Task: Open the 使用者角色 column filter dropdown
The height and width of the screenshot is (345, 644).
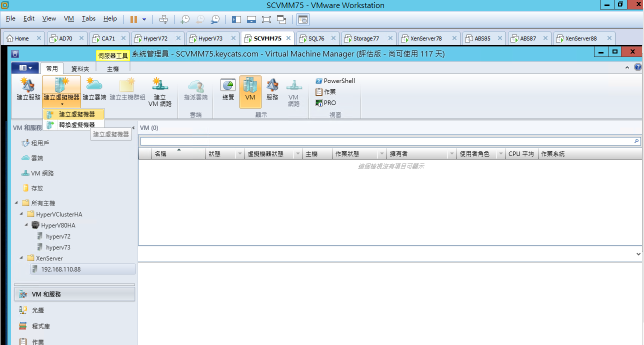Action: (x=501, y=154)
